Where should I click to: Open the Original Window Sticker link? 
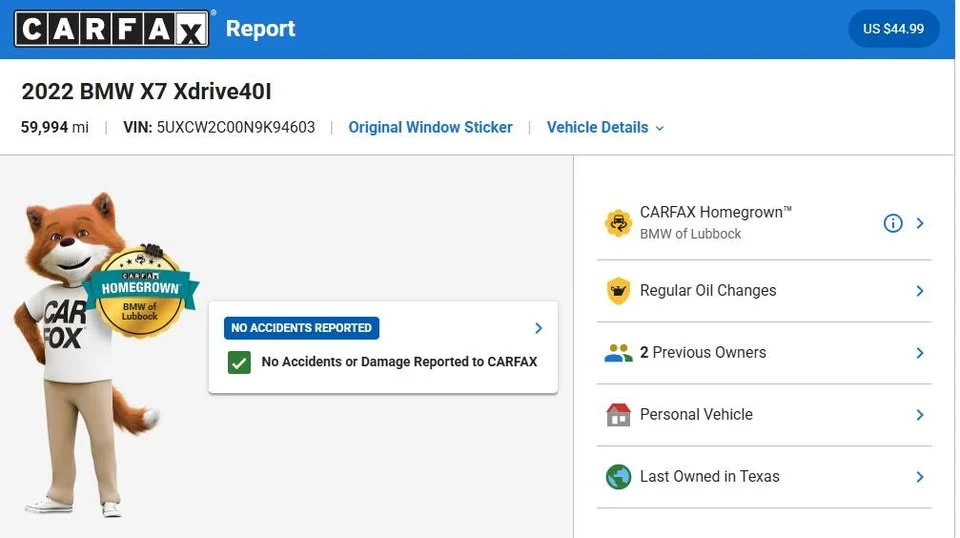430,127
